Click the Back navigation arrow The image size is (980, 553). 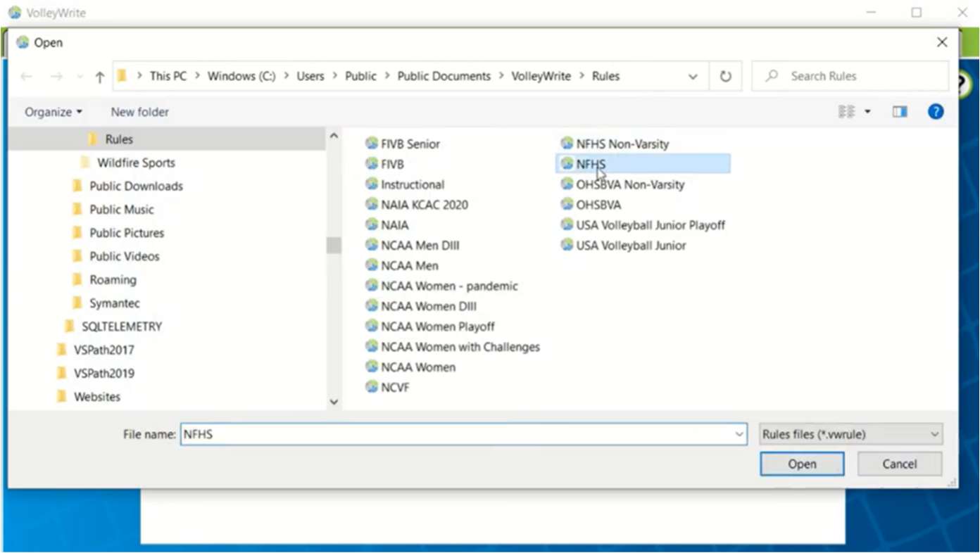pyautogui.click(x=26, y=77)
